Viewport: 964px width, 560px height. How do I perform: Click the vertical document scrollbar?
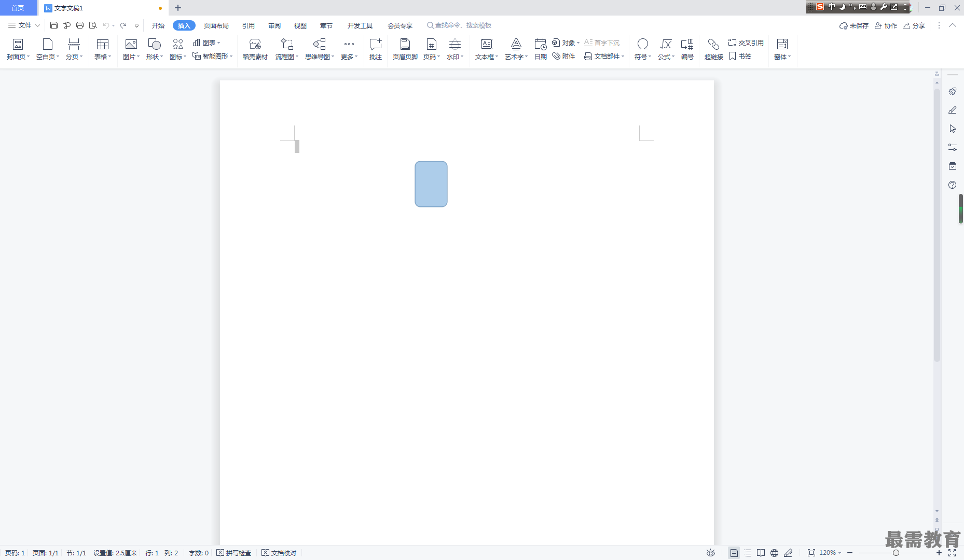coord(937,226)
